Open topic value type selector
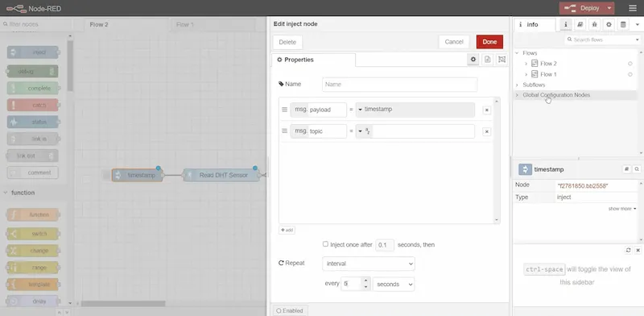The height and width of the screenshot is (316, 644). click(x=364, y=131)
